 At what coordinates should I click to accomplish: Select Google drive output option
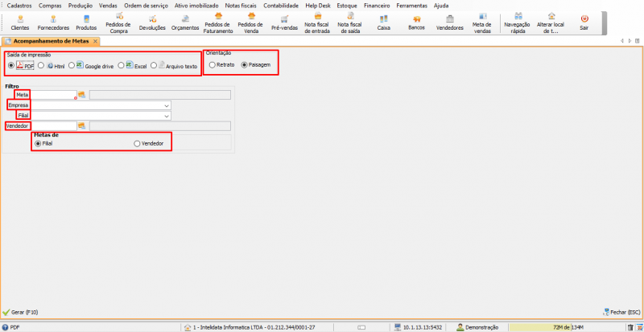[x=72, y=65]
